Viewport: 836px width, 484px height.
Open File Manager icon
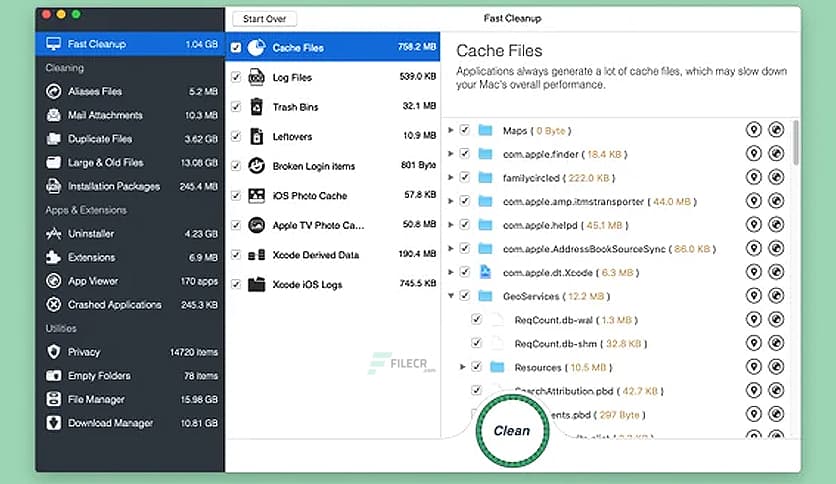tap(53, 399)
